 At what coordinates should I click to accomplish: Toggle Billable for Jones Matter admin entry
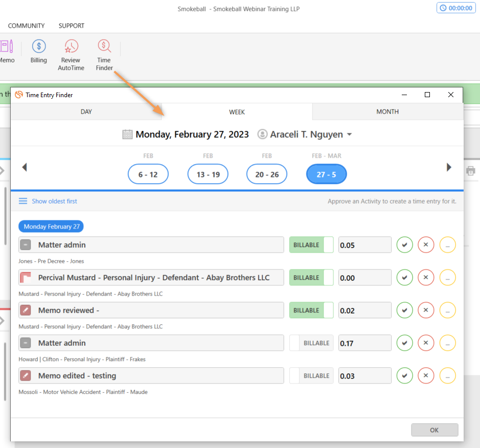pyautogui.click(x=311, y=245)
